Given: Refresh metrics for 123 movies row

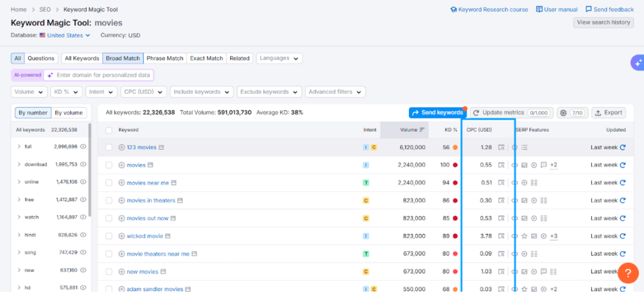Looking at the screenshot, I should (x=623, y=147).
